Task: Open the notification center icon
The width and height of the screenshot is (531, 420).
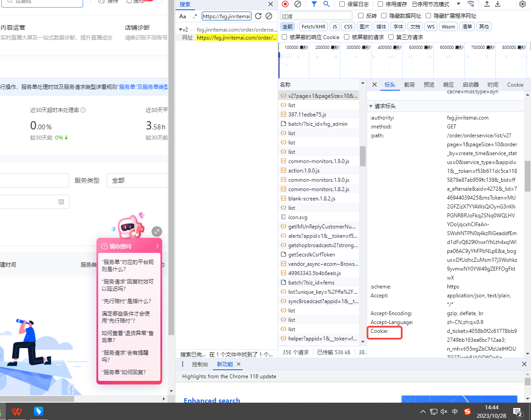Action: point(517,412)
